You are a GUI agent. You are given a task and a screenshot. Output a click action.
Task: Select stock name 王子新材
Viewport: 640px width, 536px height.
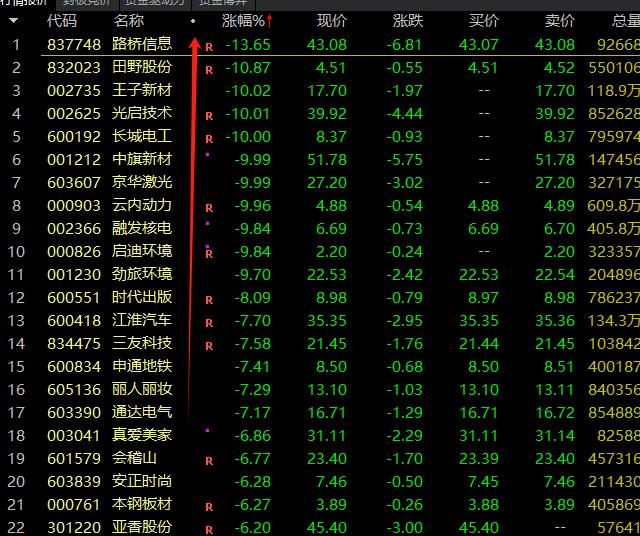tap(142, 90)
